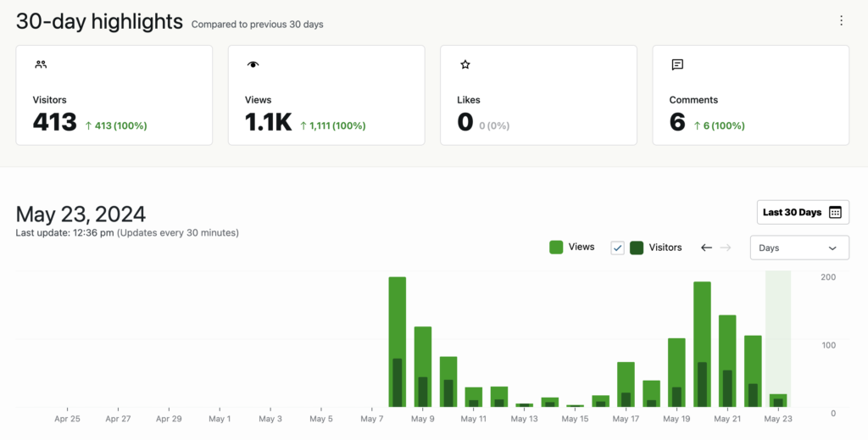Open the Comments highlight card

click(x=749, y=95)
